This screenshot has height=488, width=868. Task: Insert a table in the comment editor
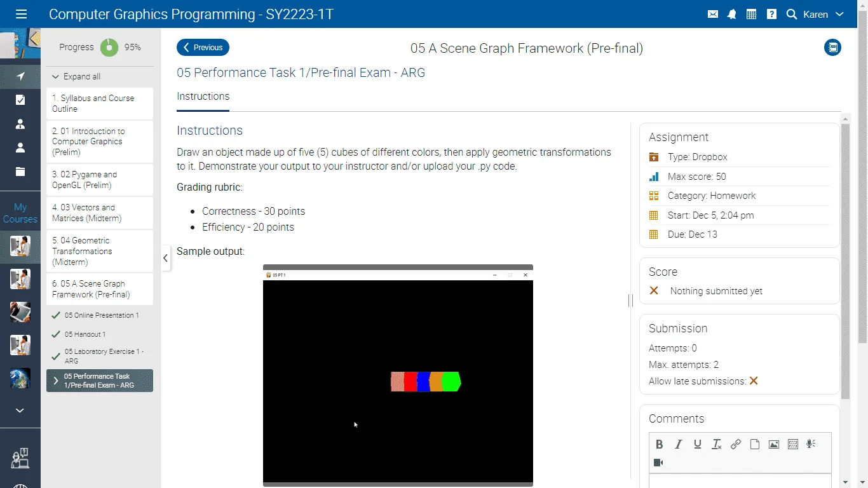pyautogui.click(x=792, y=444)
